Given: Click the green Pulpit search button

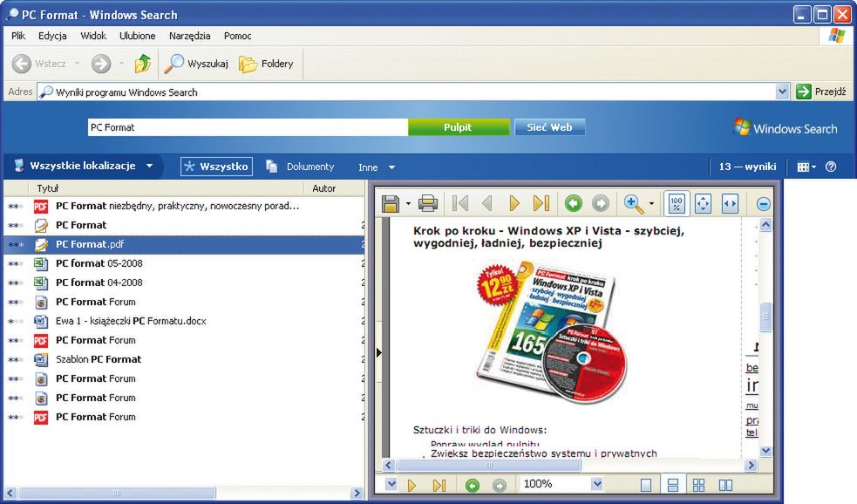Looking at the screenshot, I should tap(458, 127).
